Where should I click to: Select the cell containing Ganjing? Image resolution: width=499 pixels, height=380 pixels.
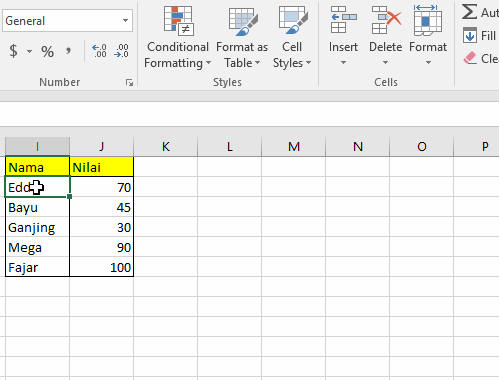pyautogui.click(x=37, y=227)
